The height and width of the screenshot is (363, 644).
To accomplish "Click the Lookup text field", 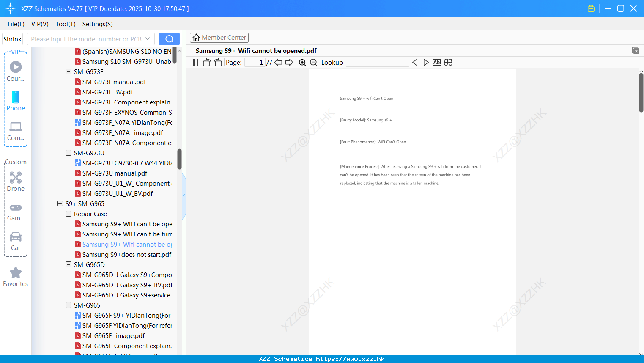I will (377, 63).
